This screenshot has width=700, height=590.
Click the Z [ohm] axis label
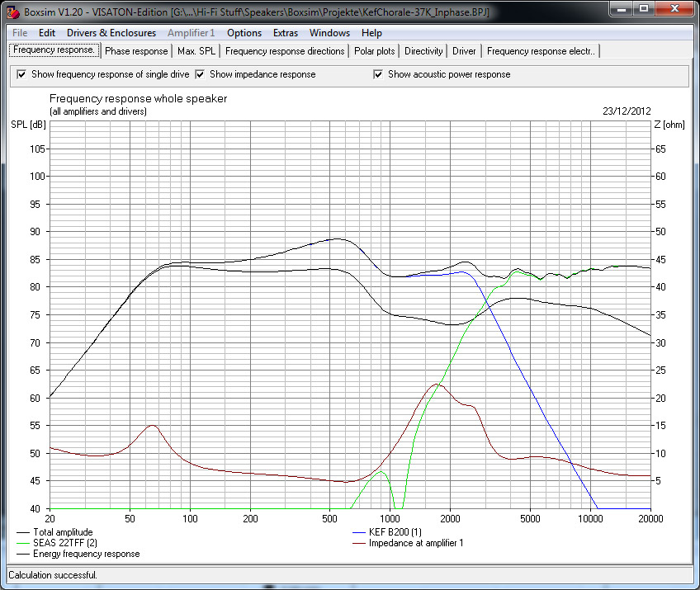point(669,125)
